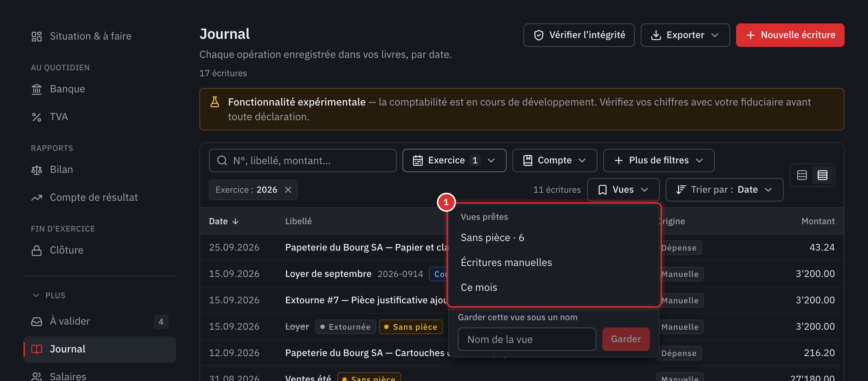Image resolution: width=868 pixels, height=381 pixels.
Task: Switch to comfortable row density view
Action: pyautogui.click(x=802, y=175)
